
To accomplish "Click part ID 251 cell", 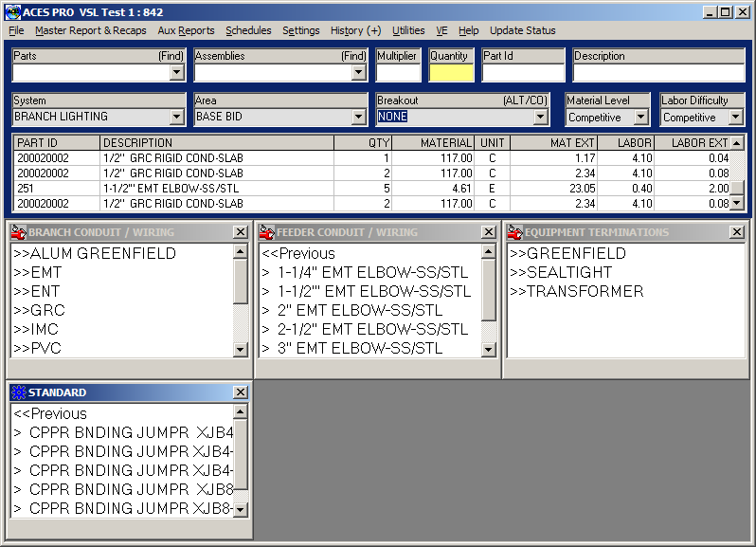I will (x=57, y=188).
